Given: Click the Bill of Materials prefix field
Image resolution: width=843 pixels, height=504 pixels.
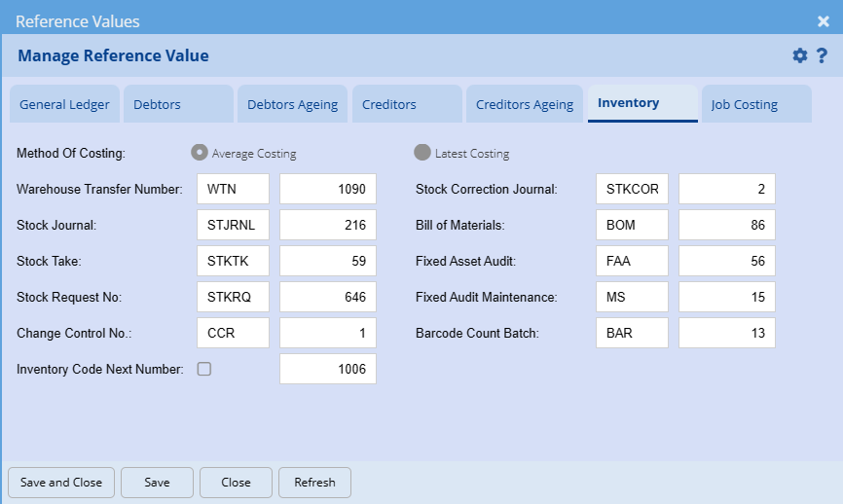Looking at the screenshot, I should pos(632,226).
